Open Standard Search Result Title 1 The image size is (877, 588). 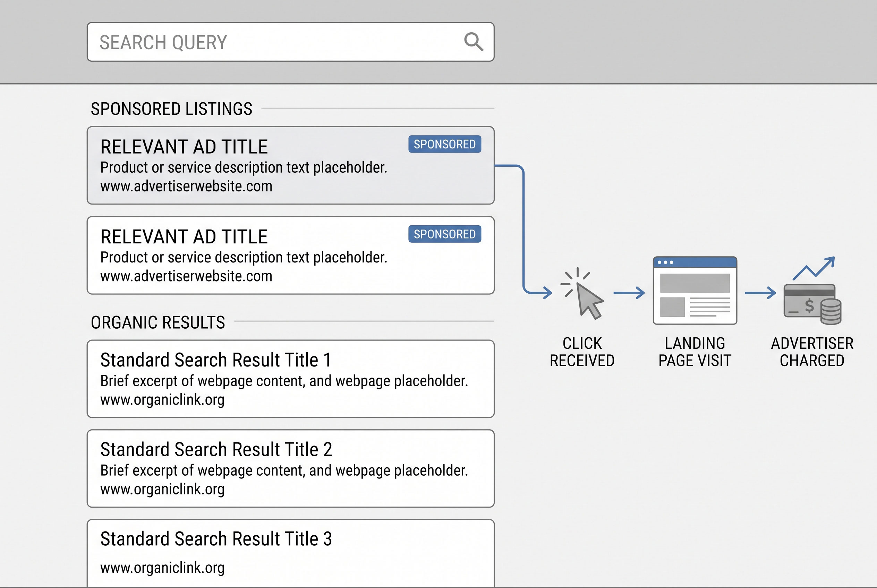point(216,360)
